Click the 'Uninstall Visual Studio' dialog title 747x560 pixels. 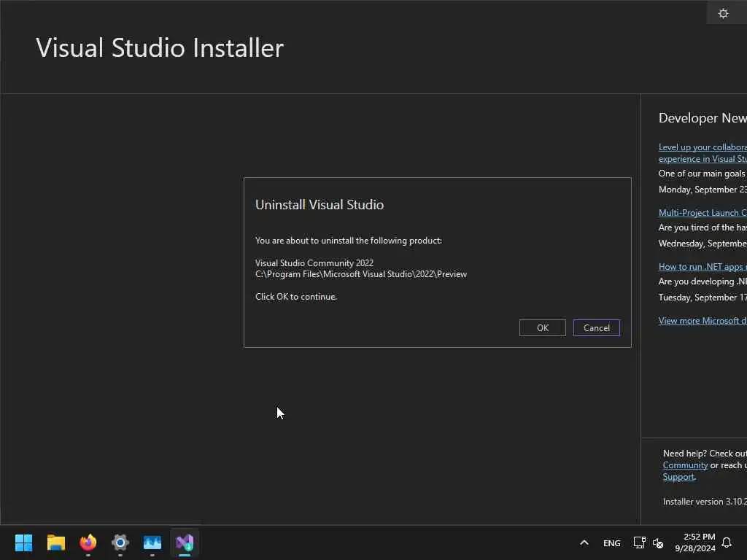pyautogui.click(x=320, y=205)
